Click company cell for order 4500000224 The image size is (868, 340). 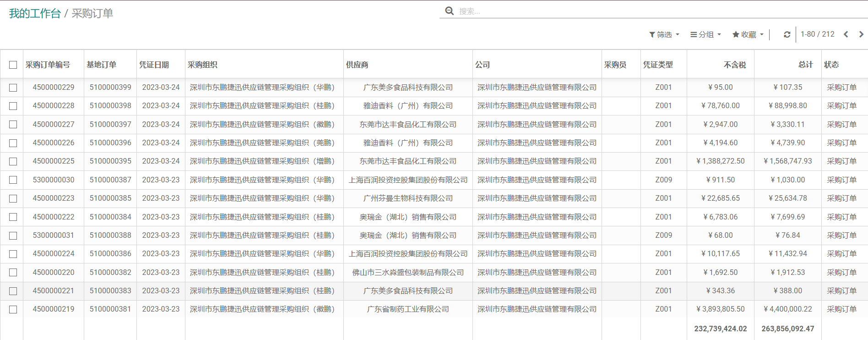537,253
